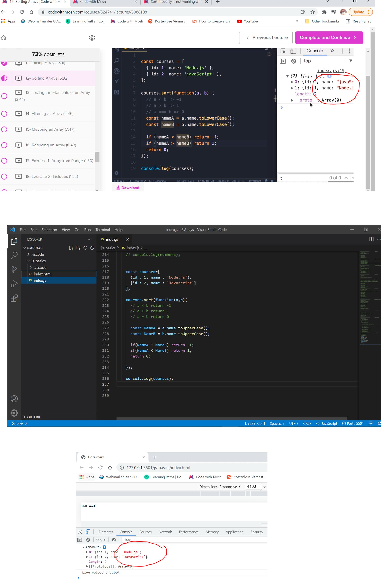Open VS Code Search view icon
This screenshot has height=588, width=381.
coord(14,255)
